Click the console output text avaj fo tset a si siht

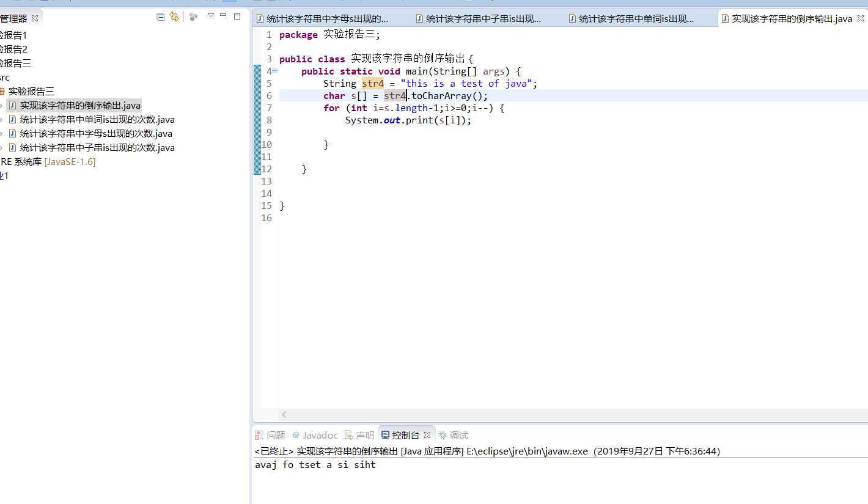[315, 465]
